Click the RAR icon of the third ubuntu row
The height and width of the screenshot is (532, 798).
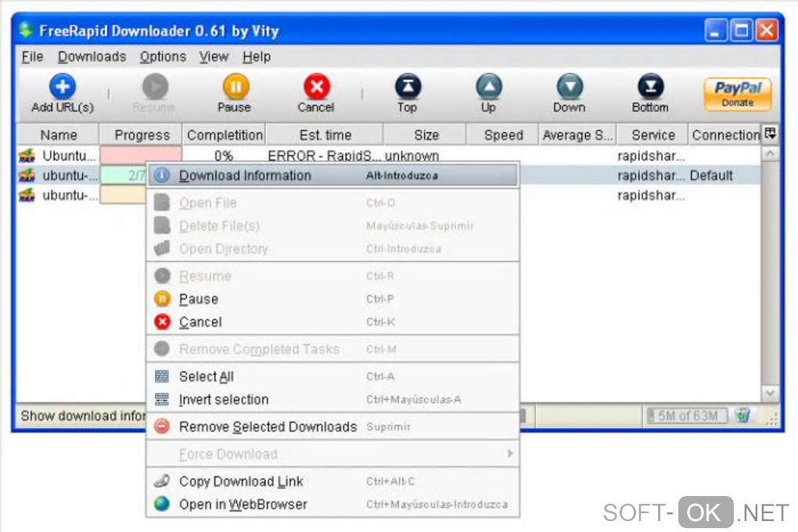point(27,196)
